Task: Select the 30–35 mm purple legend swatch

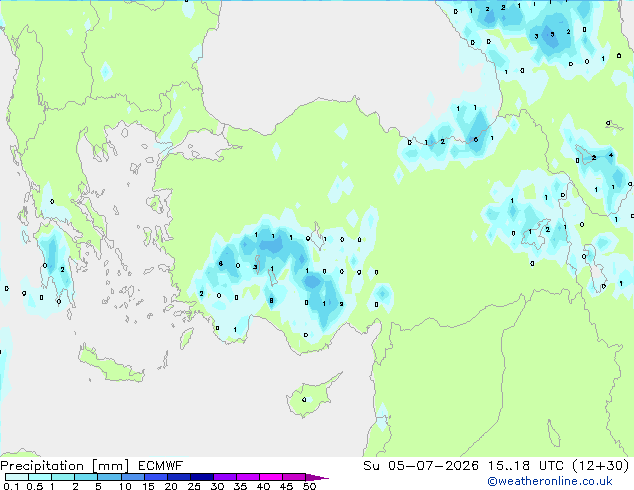Action: (224, 477)
